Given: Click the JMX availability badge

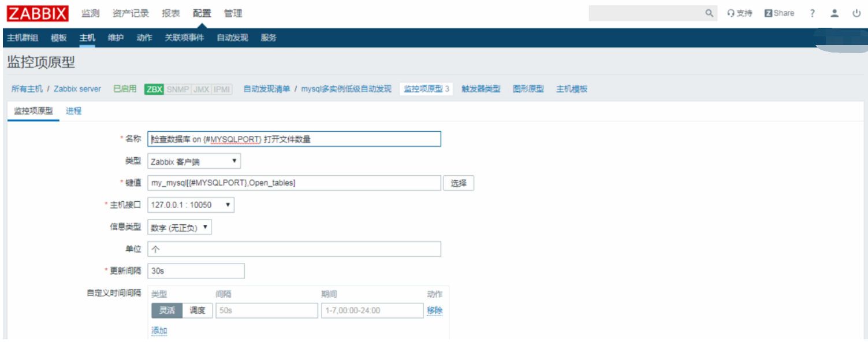Looking at the screenshot, I should pos(201,89).
